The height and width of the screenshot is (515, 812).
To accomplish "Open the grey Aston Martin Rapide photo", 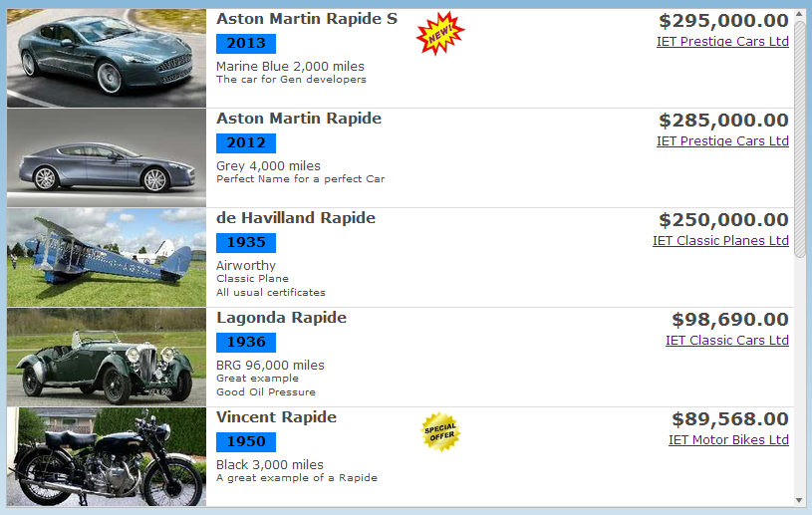I will click(x=107, y=157).
